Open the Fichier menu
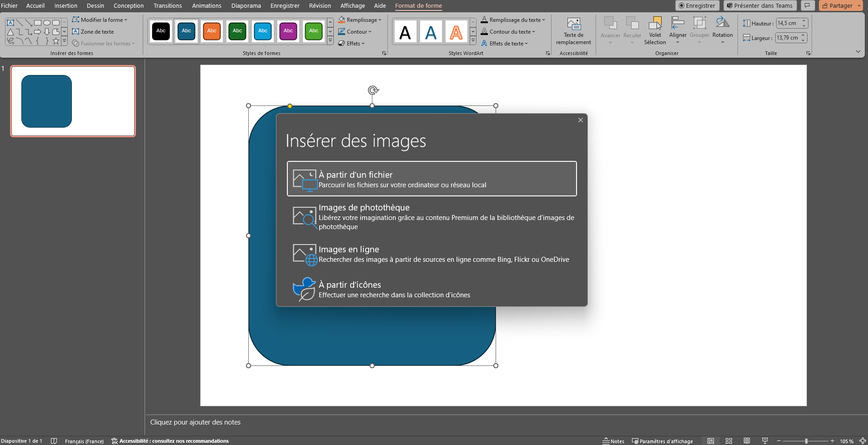Viewport: 868px width, 445px height. pos(9,5)
